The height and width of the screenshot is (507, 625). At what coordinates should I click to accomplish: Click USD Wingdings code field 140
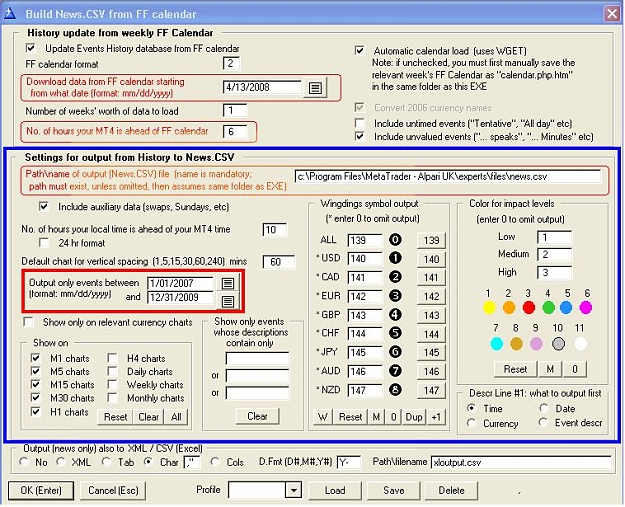pos(365,259)
